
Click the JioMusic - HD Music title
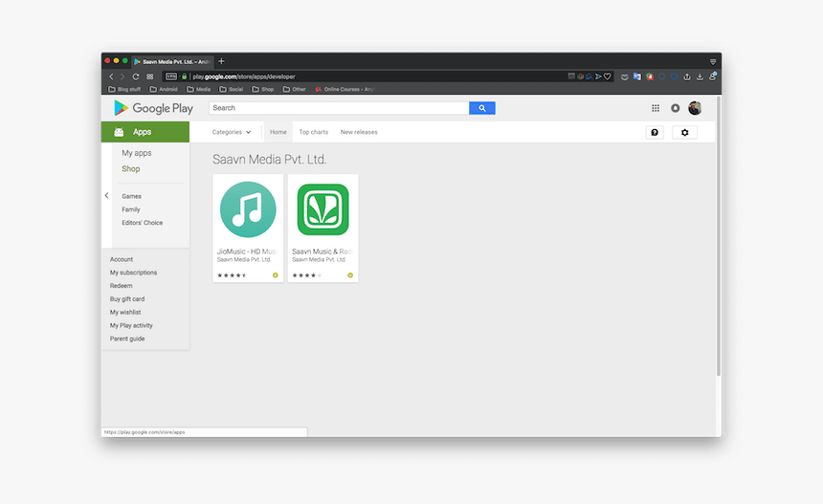(247, 252)
